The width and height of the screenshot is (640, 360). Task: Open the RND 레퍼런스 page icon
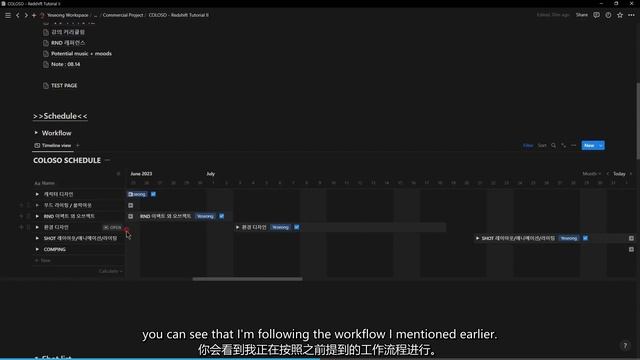46,43
